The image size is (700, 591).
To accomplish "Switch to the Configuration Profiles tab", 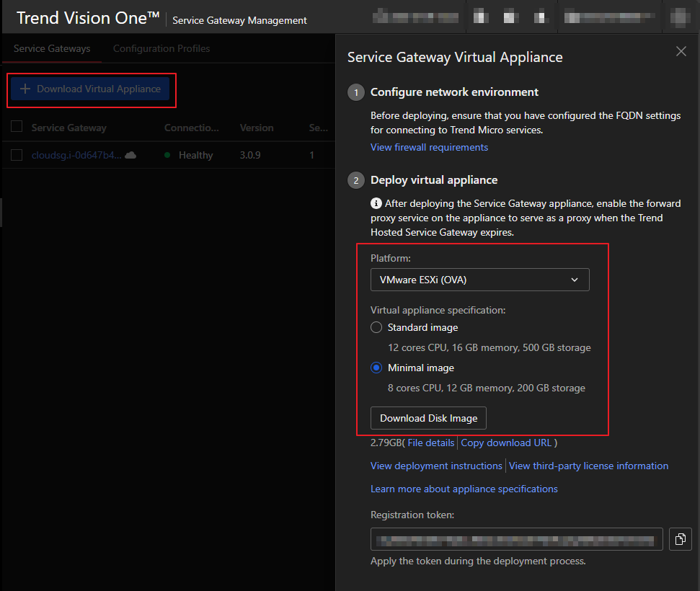I will click(161, 48).
